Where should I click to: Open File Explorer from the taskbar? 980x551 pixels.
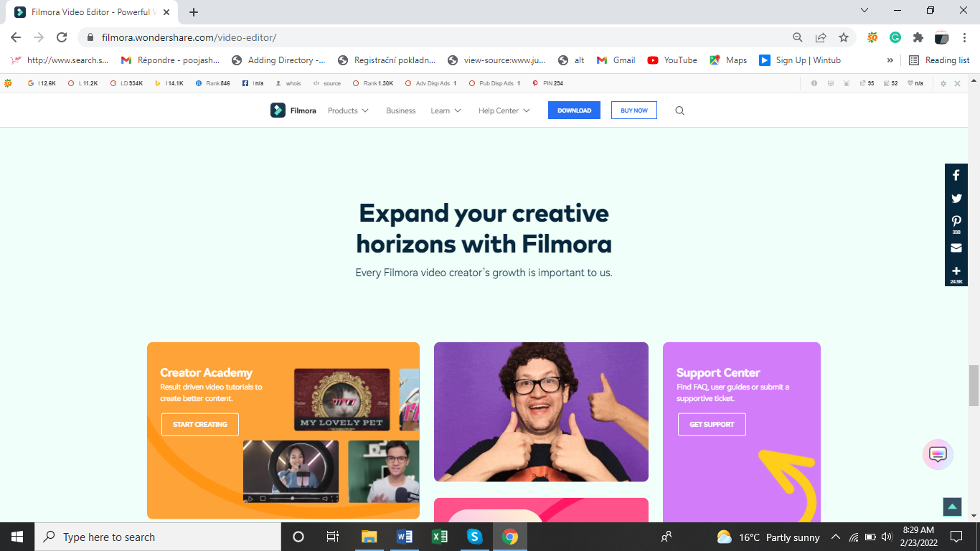(x=369, y=537)
